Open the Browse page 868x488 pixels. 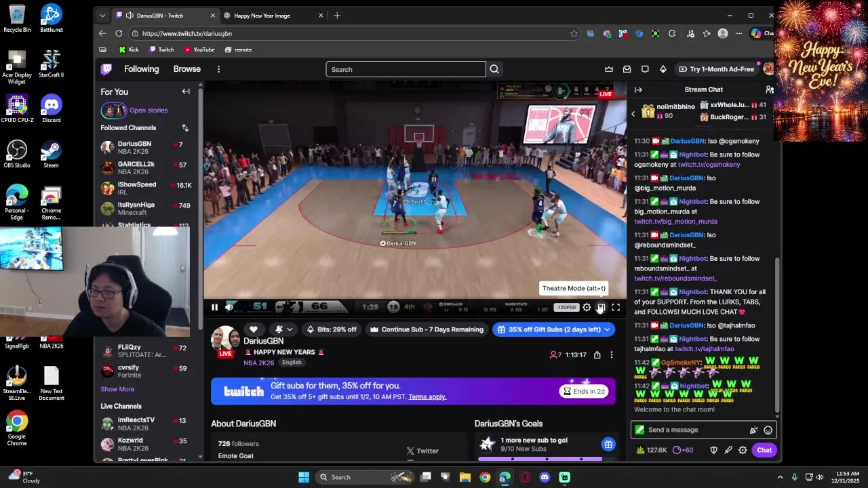(x=186, y=69)
